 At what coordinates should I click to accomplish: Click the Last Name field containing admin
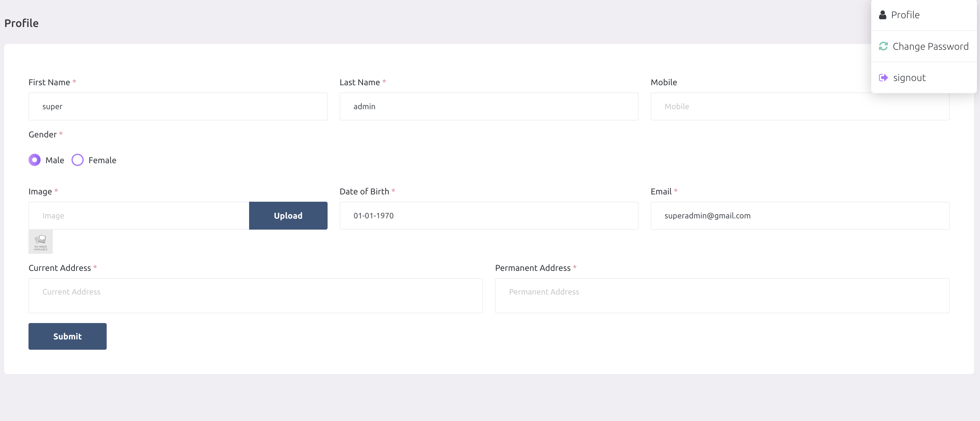[488, 106]
